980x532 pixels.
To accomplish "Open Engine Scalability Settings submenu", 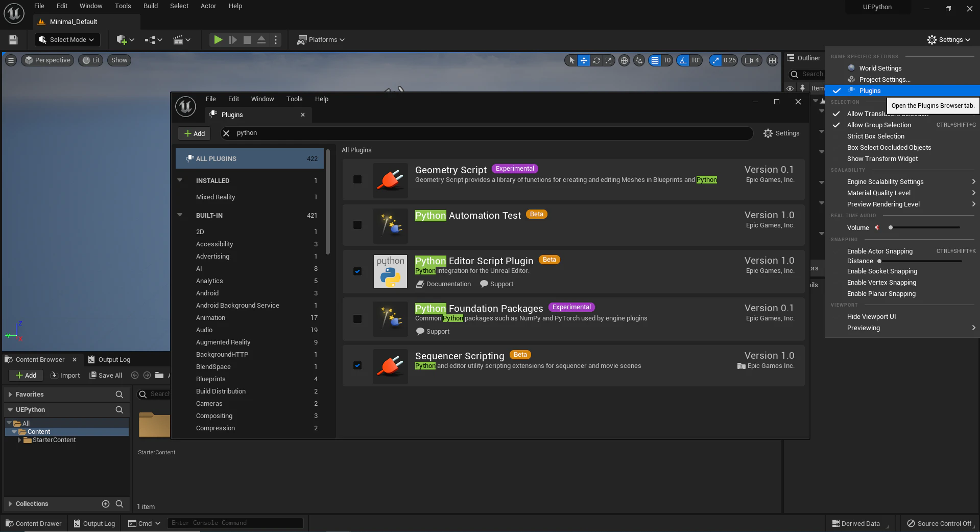I will [902, 182].
